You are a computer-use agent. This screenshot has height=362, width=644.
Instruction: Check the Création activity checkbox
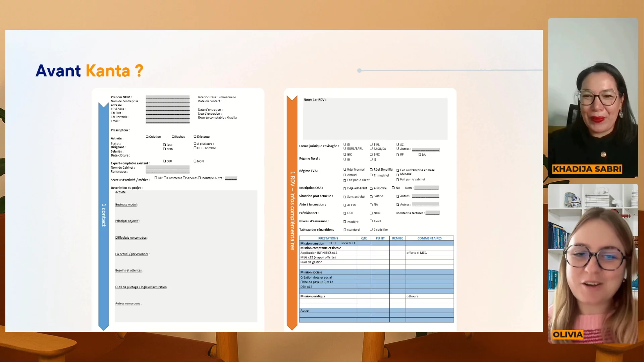pos(147,136)
